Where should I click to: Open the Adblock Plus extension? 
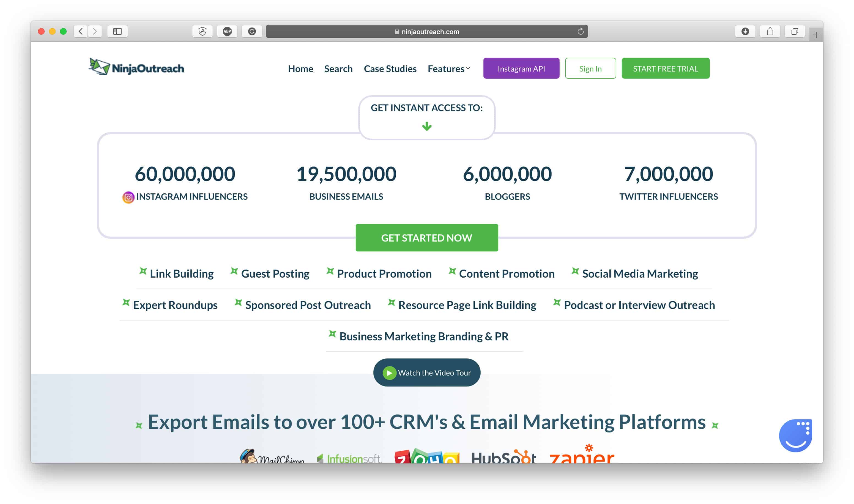pos(227,32)
